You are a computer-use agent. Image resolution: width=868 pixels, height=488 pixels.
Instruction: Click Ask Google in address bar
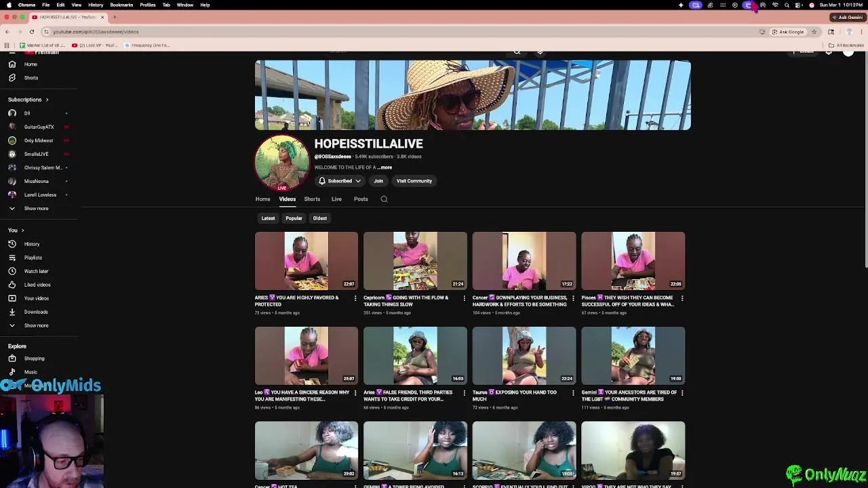pyautogui.click(x=787, y=32)
